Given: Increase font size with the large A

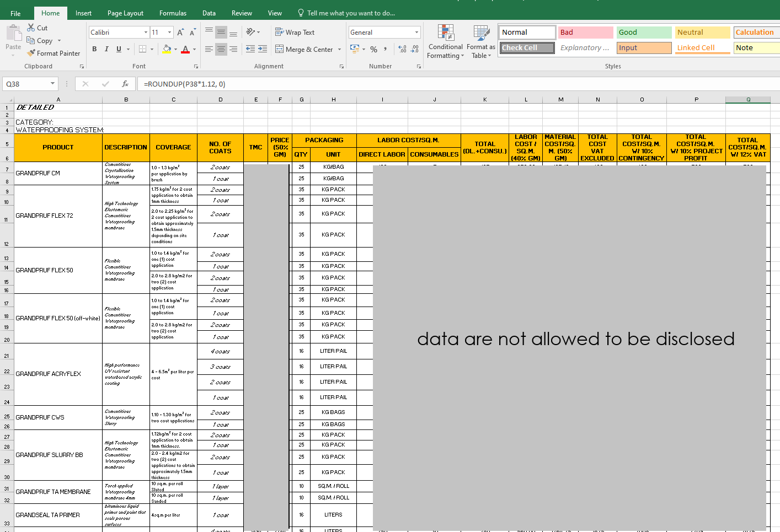Looking at the screenshot, I should coord(180,33).
